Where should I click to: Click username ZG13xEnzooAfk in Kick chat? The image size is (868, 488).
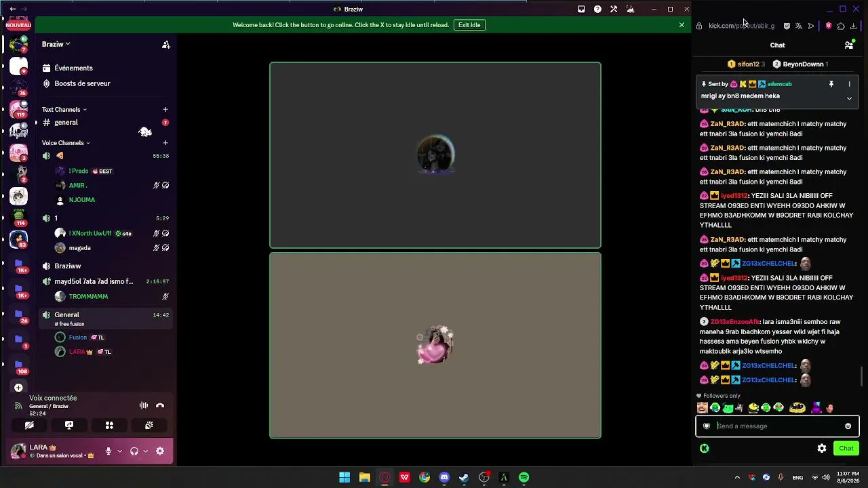click(x=735, y=322)
